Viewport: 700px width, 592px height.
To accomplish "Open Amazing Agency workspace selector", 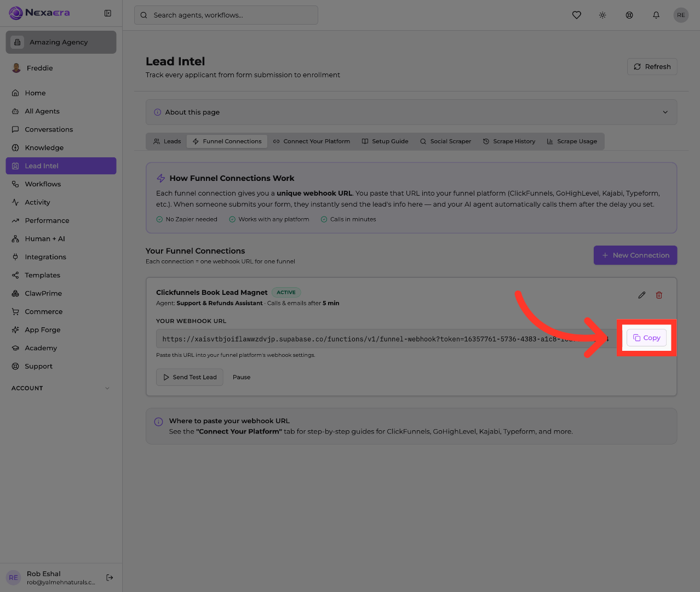I will click(61, 42).
